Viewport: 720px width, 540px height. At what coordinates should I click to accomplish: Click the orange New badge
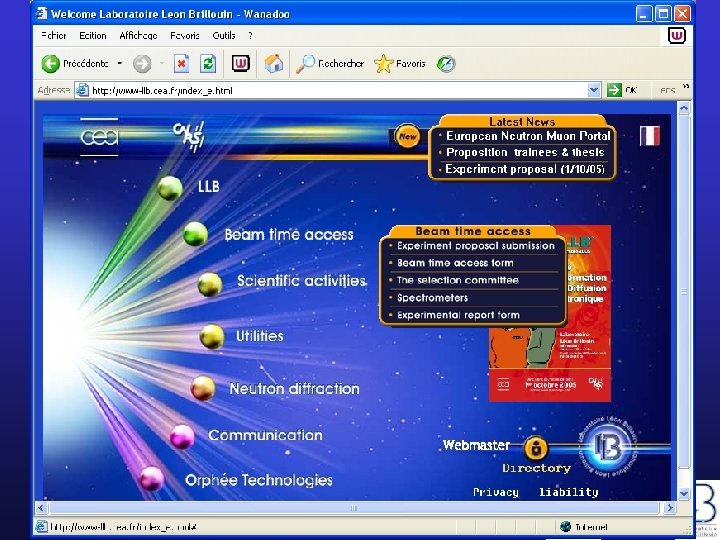[x=407, y=136]
